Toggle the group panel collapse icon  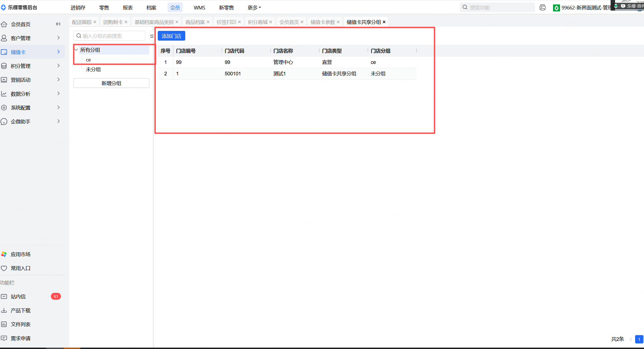point(152,36)
